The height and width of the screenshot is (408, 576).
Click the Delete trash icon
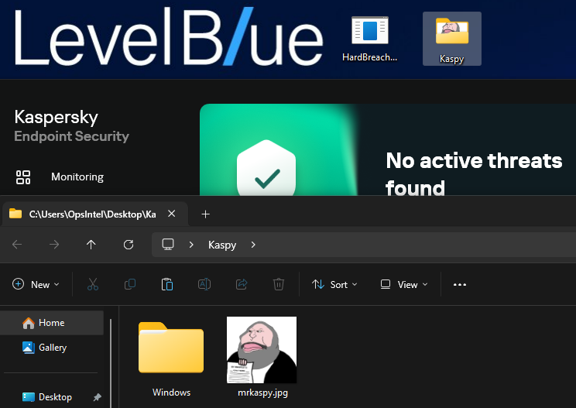click(x=278, y=284)
